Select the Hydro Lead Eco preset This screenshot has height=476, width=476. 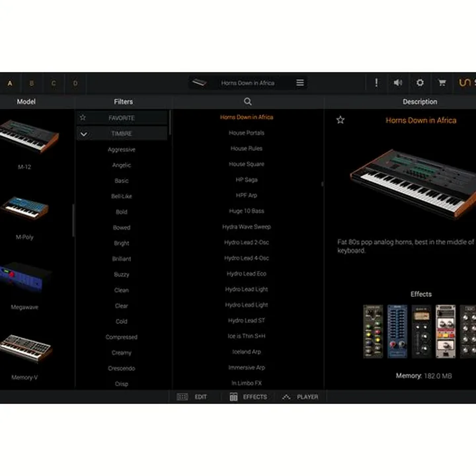pyautogui.click(x=247, y=274)
